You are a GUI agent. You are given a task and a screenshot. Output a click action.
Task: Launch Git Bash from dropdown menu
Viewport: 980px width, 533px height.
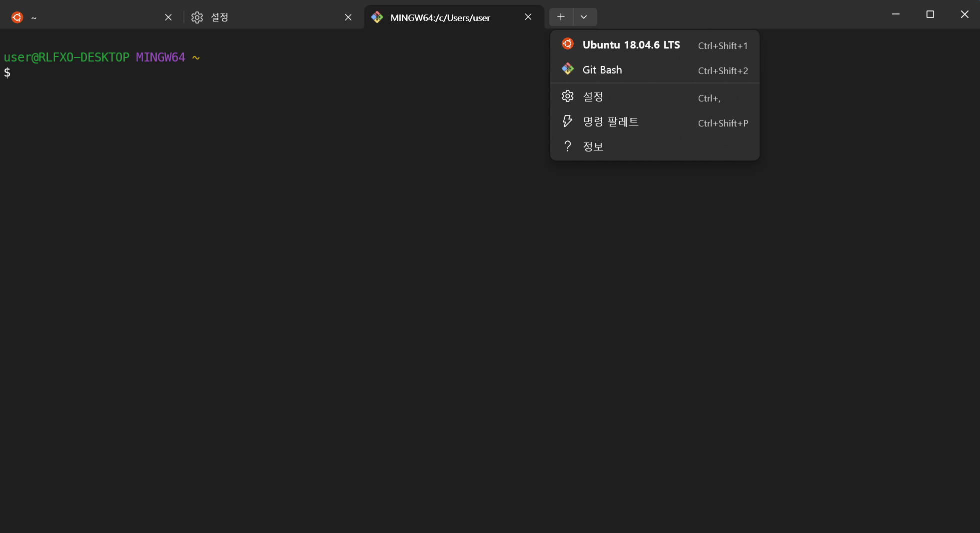tap(655, 70)
